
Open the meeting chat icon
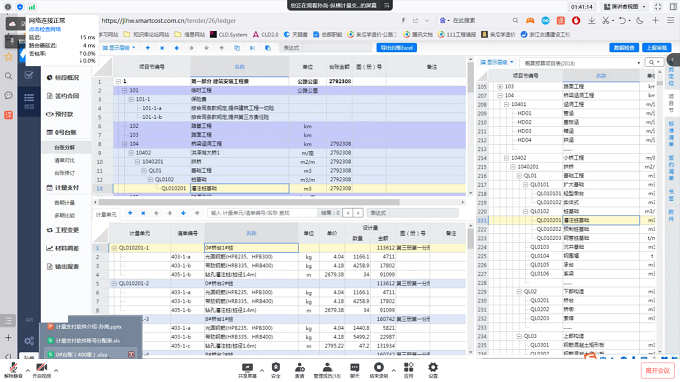355,370
